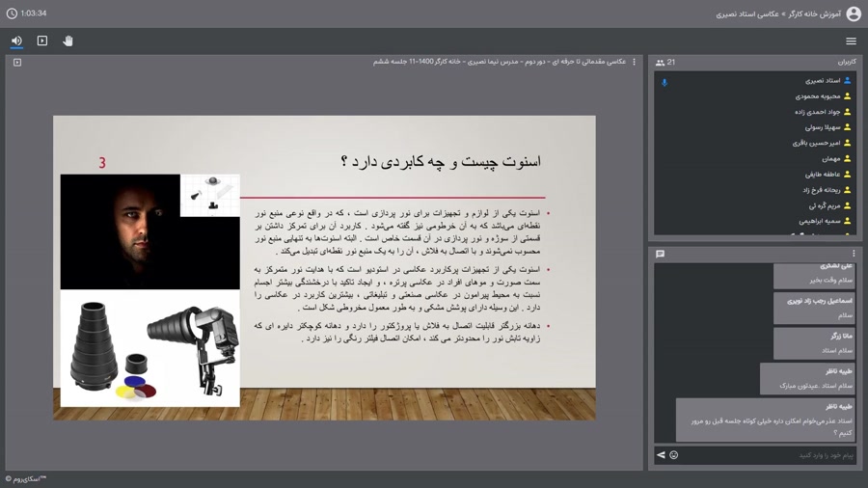Click the lighting diagram thumbnail on the slide
Image resolution: width=868 pixels, height=488 pixels.
210,195
